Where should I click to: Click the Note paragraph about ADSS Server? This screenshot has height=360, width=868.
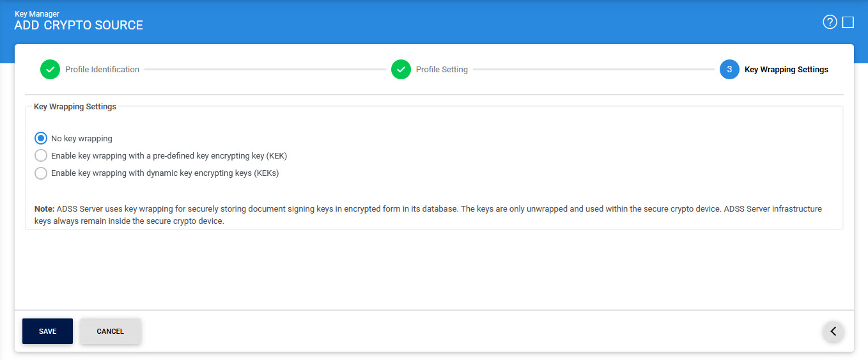pos(428,215)
